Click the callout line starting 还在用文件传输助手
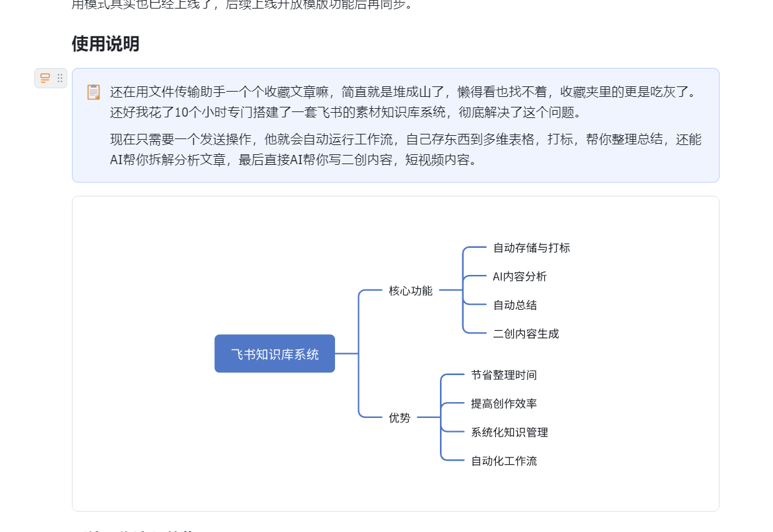 tap(404, 92)
